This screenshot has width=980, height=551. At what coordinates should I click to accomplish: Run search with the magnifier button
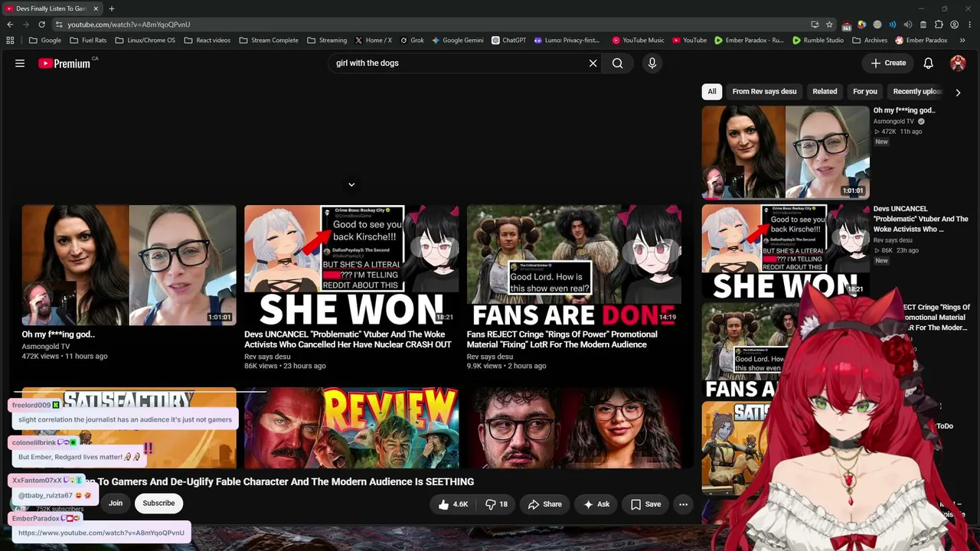618,64
